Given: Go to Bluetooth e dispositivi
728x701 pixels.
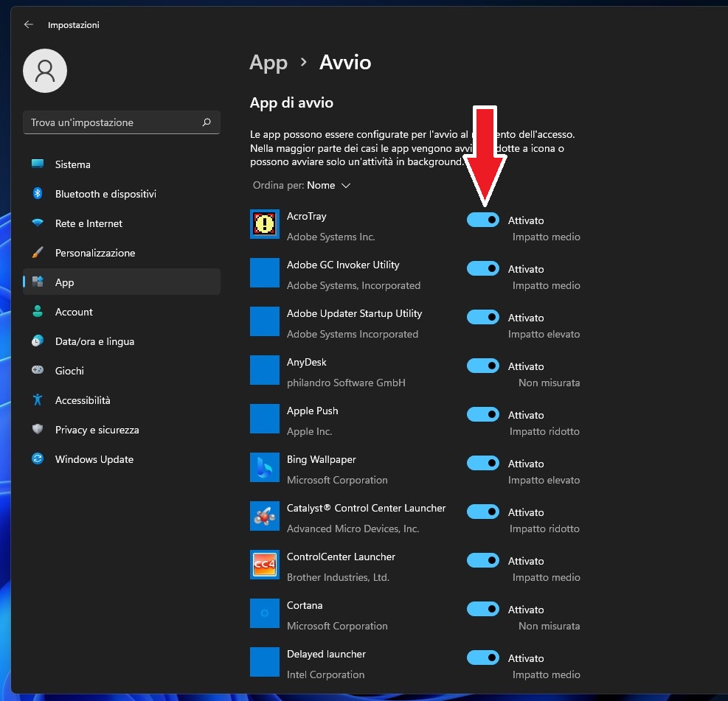Looking at the screenshot, I should tap(122, 194).
